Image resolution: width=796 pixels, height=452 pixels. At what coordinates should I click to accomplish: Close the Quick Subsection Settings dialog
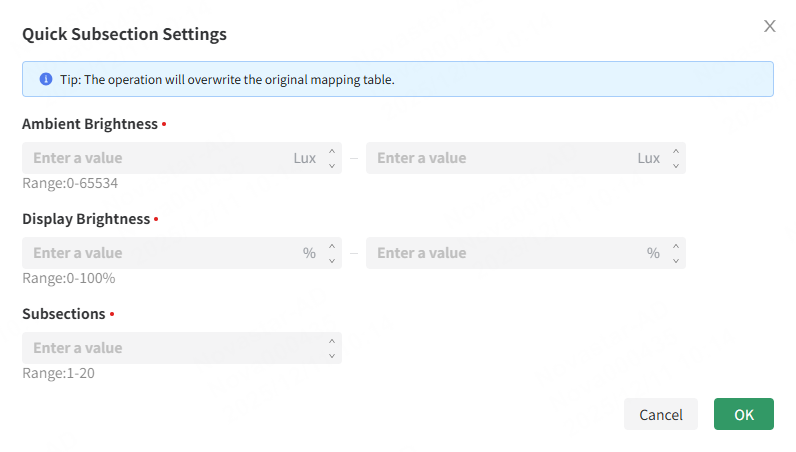click(769, 26)
